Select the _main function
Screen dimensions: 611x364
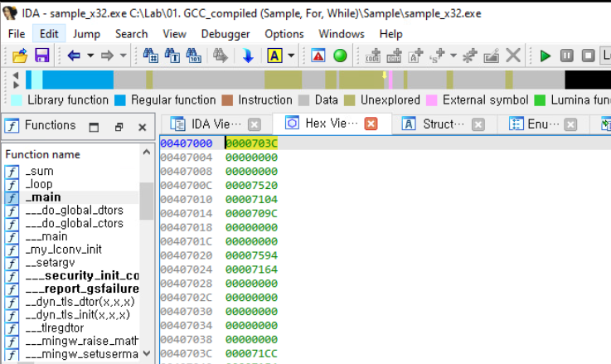43,197
